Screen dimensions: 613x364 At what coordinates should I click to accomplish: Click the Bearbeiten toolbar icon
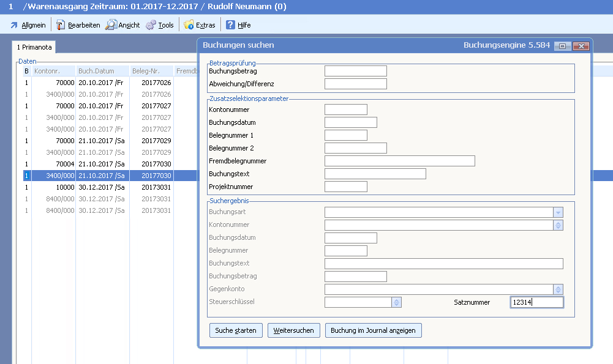[x=61, y=25]
